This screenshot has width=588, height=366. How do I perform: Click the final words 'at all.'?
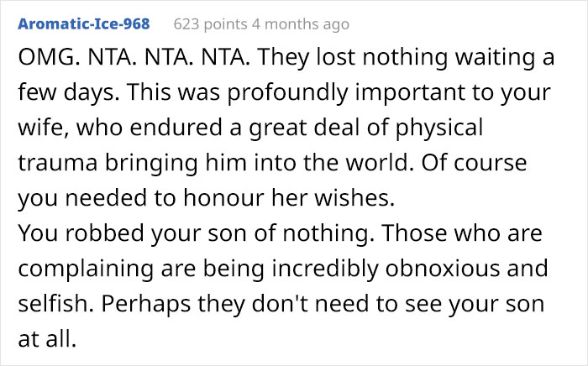tap(47, 339)
